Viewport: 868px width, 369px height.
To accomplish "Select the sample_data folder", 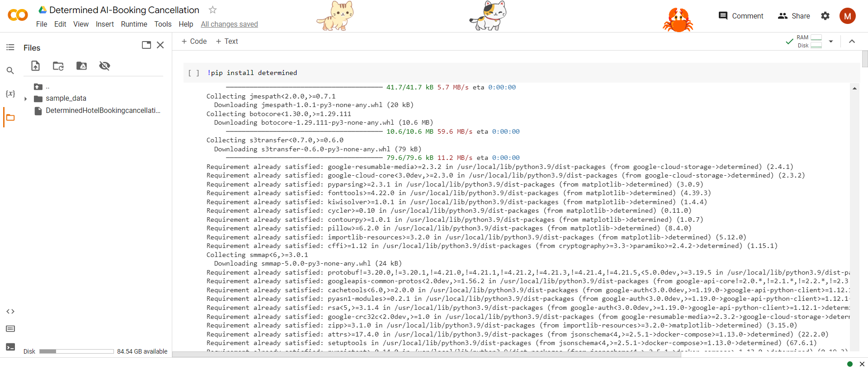I will [66, 98].
